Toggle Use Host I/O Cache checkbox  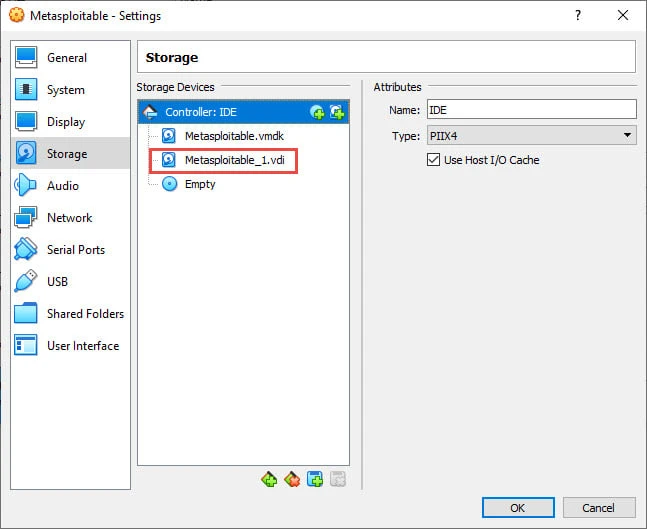[x=433, y=160]
